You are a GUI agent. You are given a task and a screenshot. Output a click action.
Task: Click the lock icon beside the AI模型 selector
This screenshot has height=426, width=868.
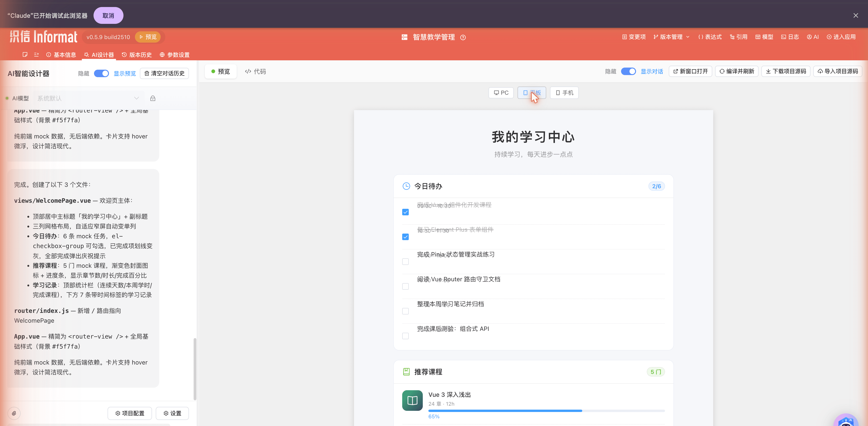click(x=153, y=98)
